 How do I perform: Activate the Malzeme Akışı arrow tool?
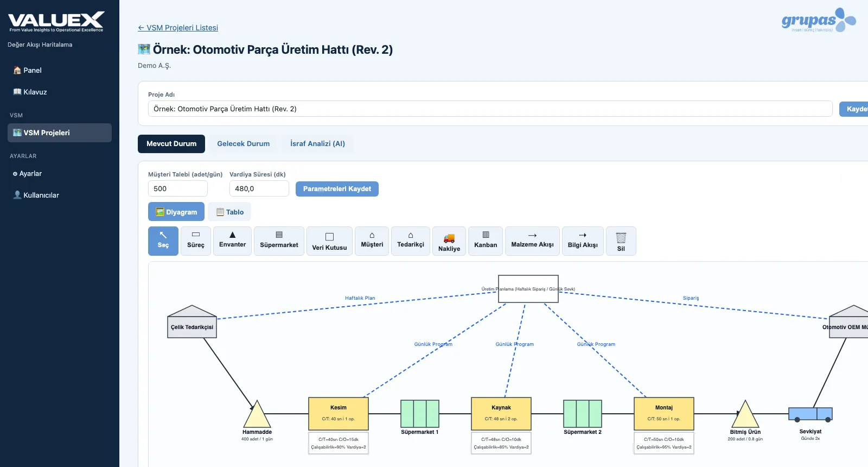tap(532, 241)
